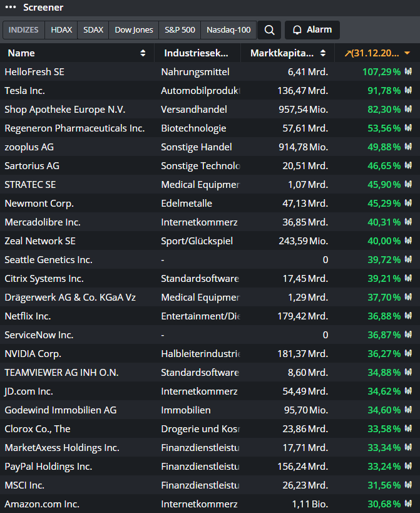The image size is (420, 513).
Task: Select the Nasdaq-100 index filter
Action: [x=228, y=30]
